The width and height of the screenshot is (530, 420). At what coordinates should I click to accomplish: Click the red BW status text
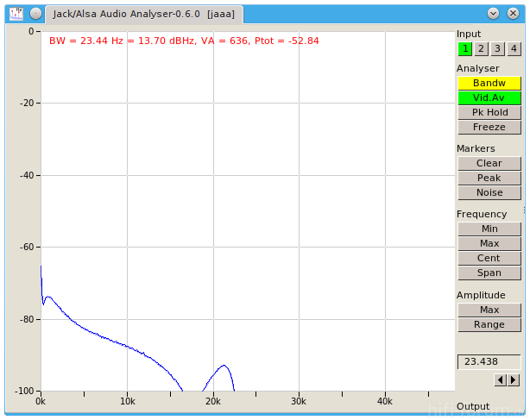[184, 41]
